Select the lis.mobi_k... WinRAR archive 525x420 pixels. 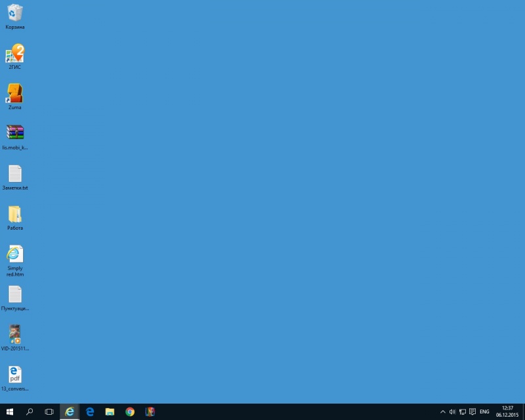click(14, 137)
